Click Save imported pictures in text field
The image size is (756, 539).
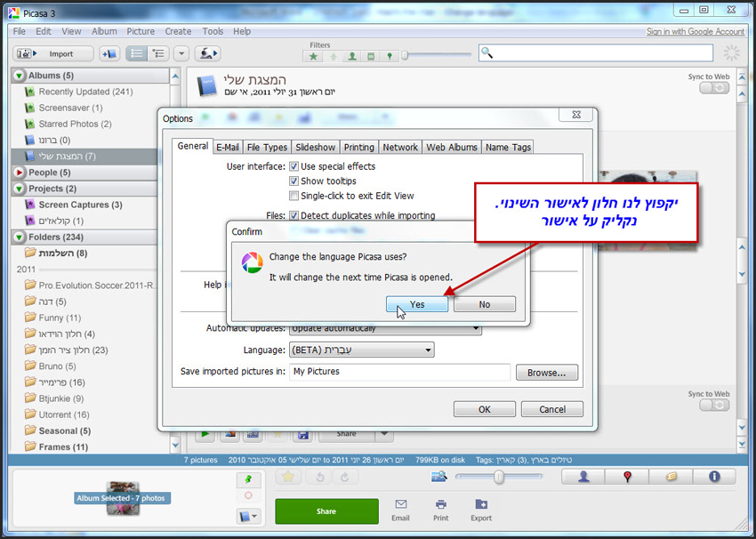[x=399, y=372]
